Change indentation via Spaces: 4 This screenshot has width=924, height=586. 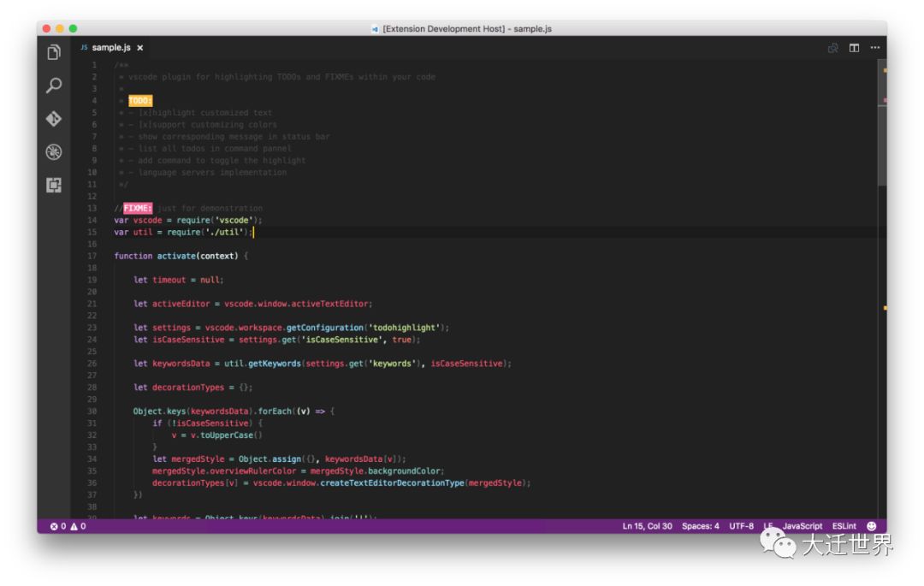[x=700, y=526]
